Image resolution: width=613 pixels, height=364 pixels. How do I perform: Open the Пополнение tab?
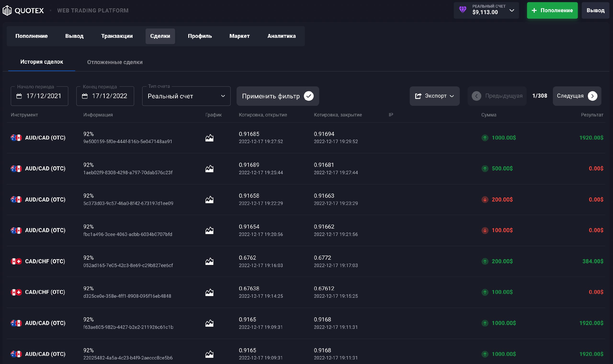31,36
